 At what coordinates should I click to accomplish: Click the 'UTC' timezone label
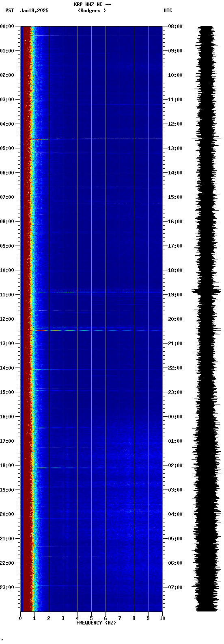click(x=168, y=11)
